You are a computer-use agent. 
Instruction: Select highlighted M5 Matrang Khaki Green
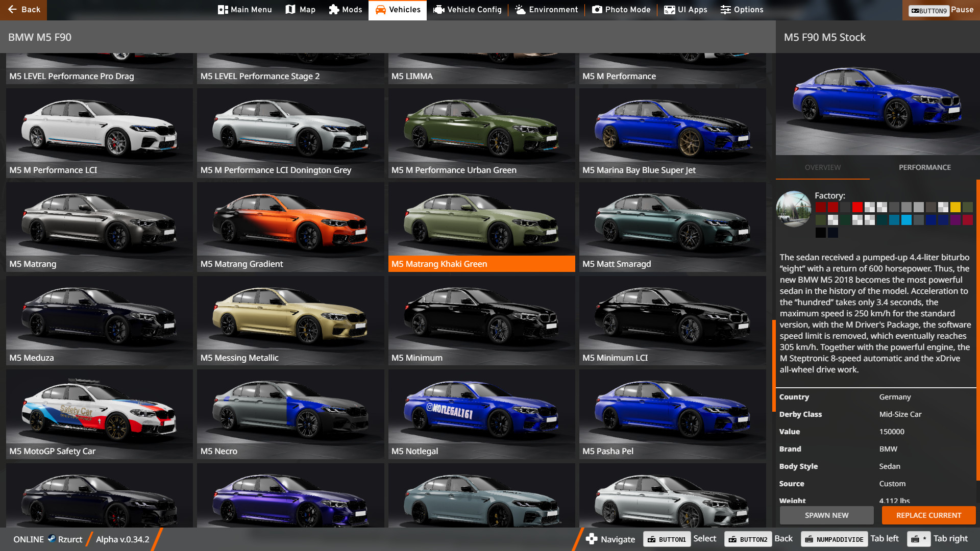pos(481,227)
